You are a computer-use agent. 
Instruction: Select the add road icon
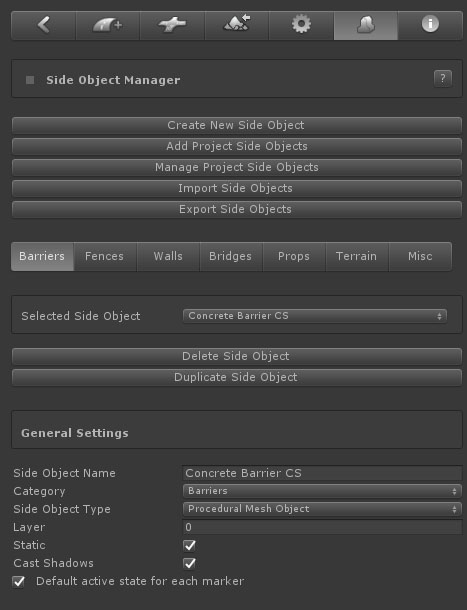(x=108, y=25)
